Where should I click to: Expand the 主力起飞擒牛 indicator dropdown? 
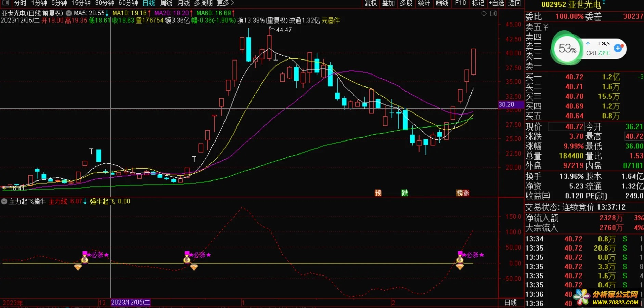[4, 202]
